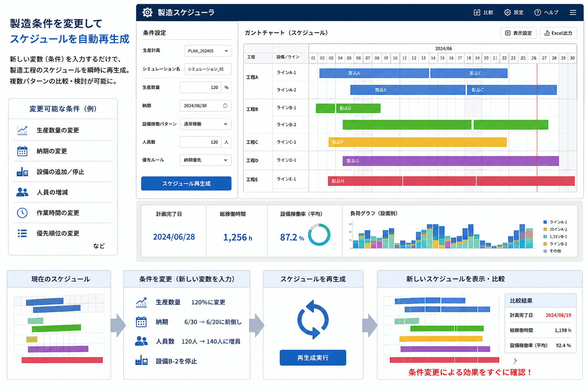Click the 現在のスケジュール chart thumbnail
Screen dimensions: 588x392
tap(59, 330)
